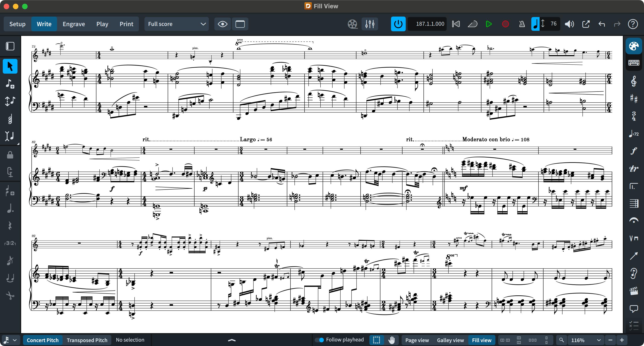This screenshot has height=346, width=644.
Task: Switch to Transposed Pitch
Action: coord(87,340)
